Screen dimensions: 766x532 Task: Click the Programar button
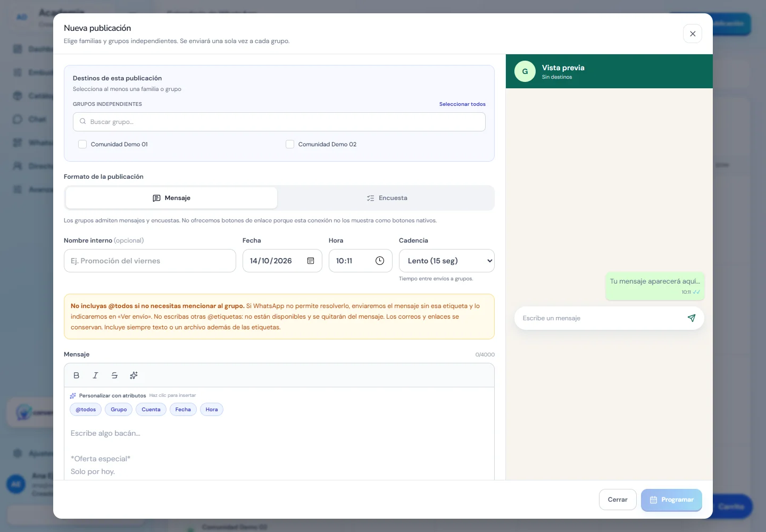point(671,500)
